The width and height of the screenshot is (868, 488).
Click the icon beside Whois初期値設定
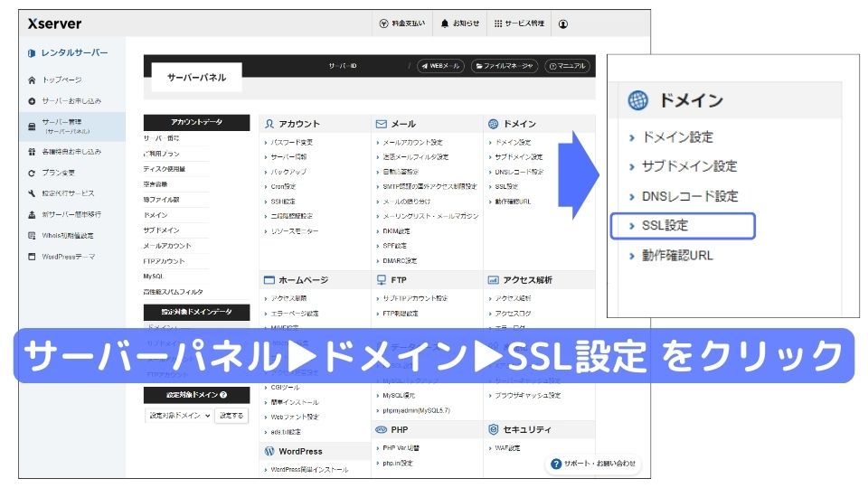click(x=32, y=236)
